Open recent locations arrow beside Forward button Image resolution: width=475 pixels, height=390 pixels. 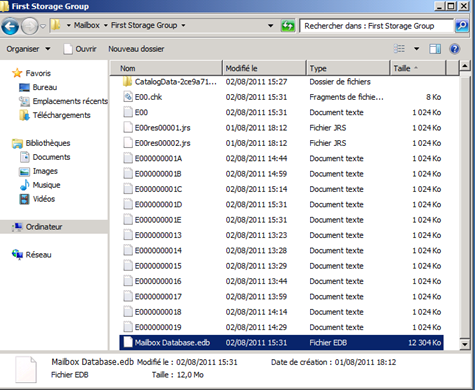(x=43, y=26)
